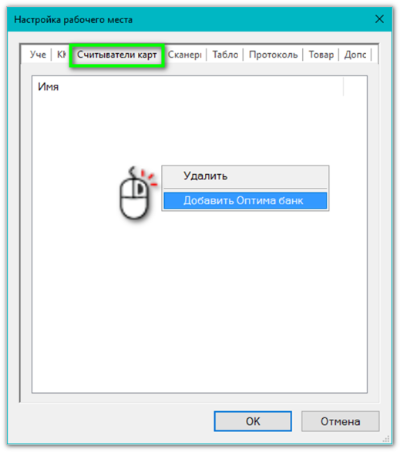Viewport: 400px width, 452px height.
Task: Click the Отмена button
Action: click(x=340, y=421)
